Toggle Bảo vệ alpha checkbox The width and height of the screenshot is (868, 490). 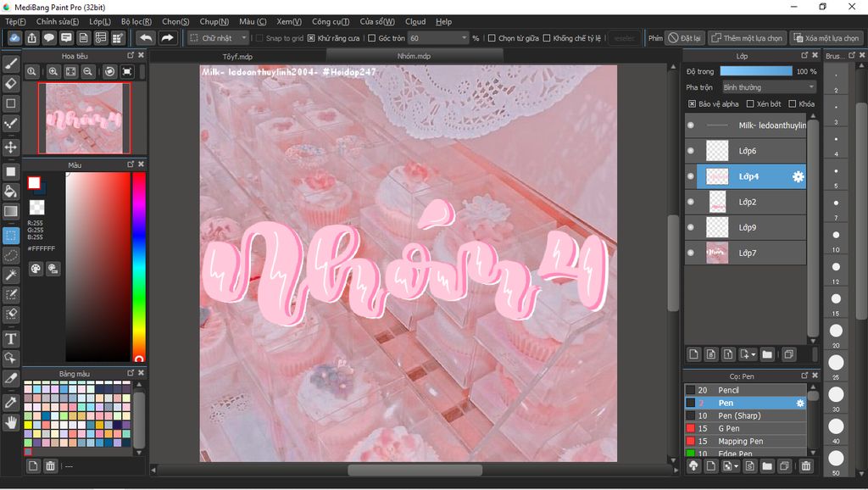point(692,104)
